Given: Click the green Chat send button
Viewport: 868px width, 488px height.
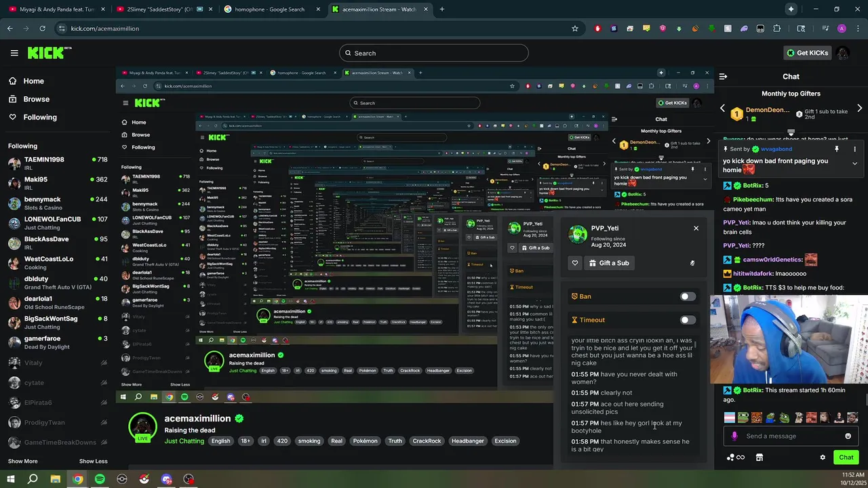Looking at the screenshot, I should (846, 457).
